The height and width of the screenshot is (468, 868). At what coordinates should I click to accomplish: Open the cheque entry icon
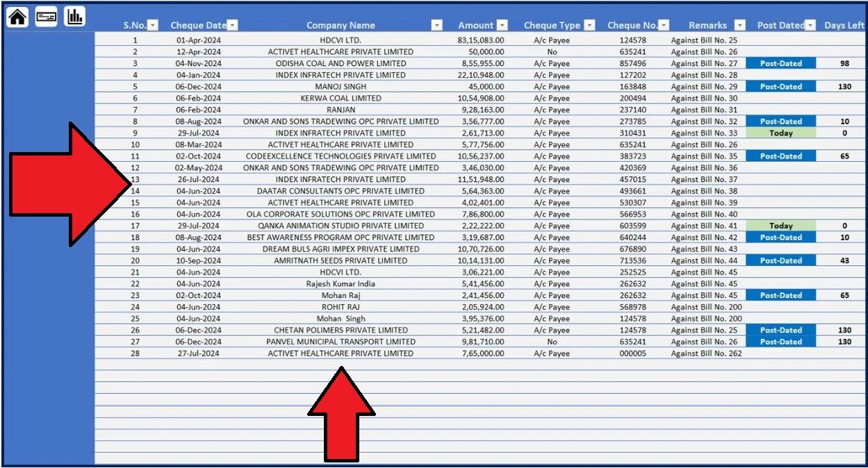(45, 16)
